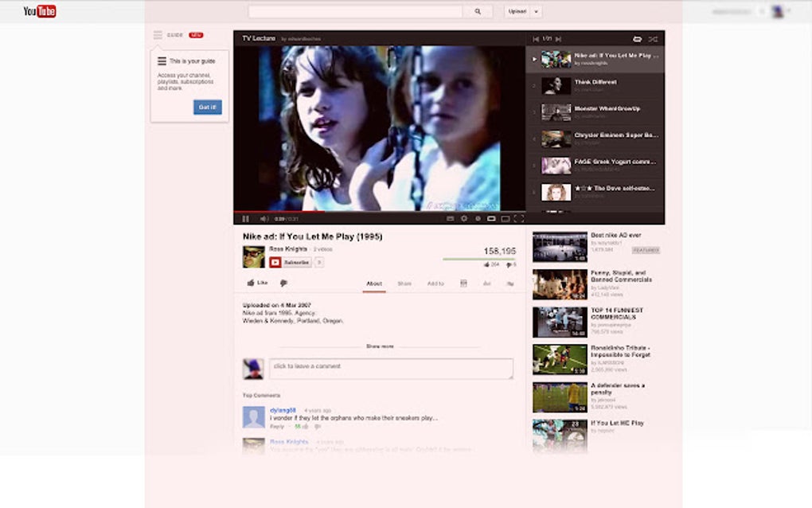Click the like/dislike ratio bar
812x508 pixels.
pos(479,259)
